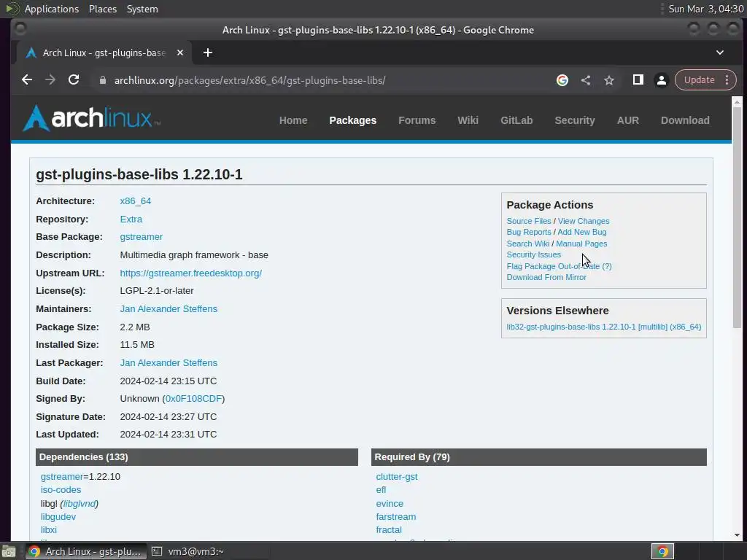747x560 pixels.
Task: Open Source Files link
Action: [x=529, y=221]
